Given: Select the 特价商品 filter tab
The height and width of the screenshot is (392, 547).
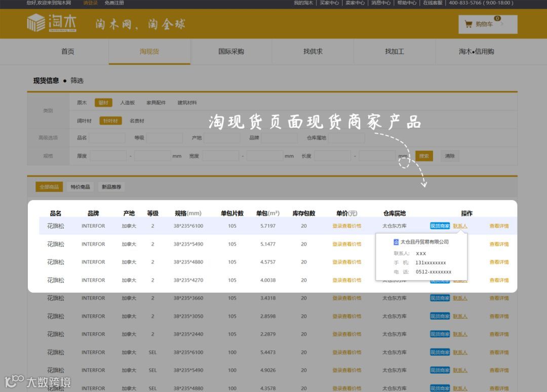Looking at the screenshot, I should tap(80, 187).
